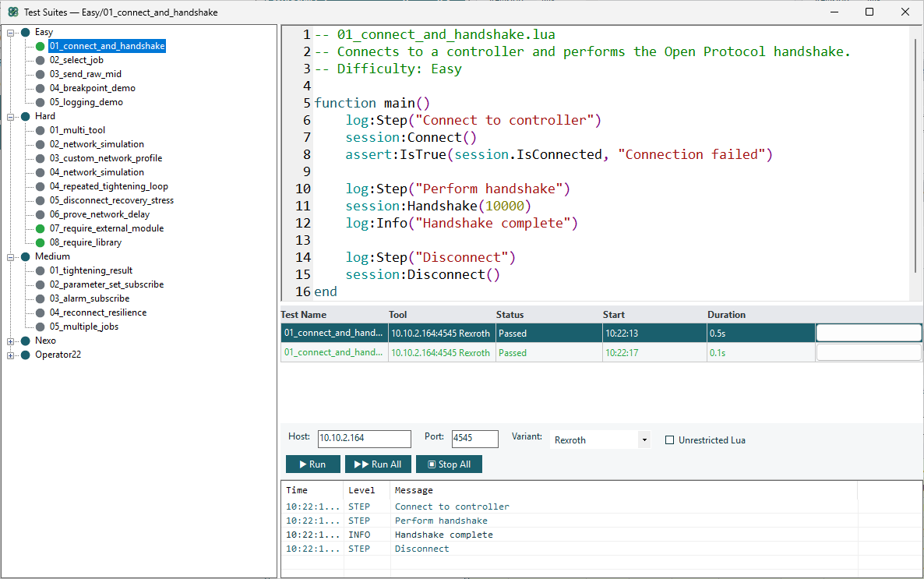Enable the Unrestricted Lua checkbox

point(669,440)
